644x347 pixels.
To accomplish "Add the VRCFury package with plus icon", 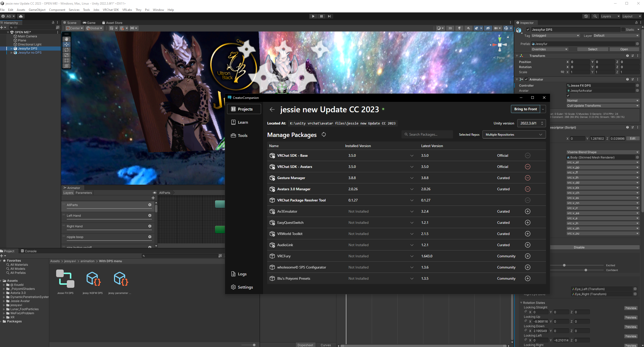I will pos(527,256).
